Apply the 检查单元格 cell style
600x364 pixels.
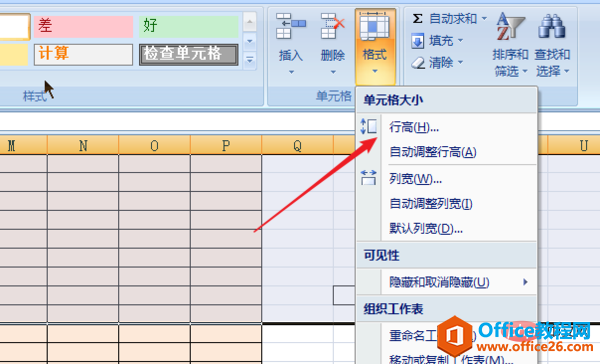189,54
